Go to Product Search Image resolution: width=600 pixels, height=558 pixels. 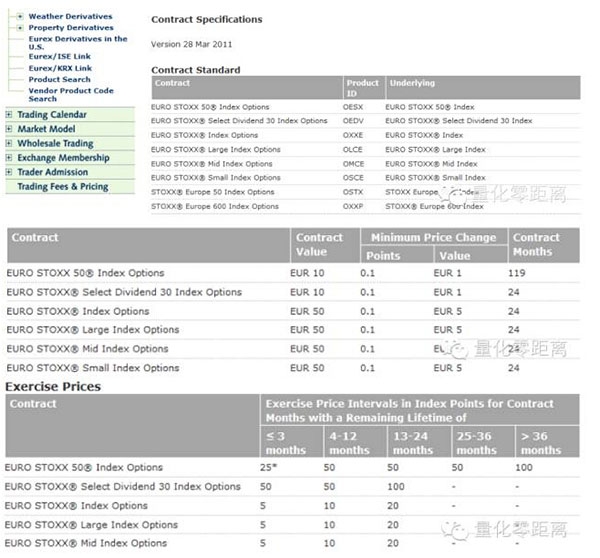point(59,79)
